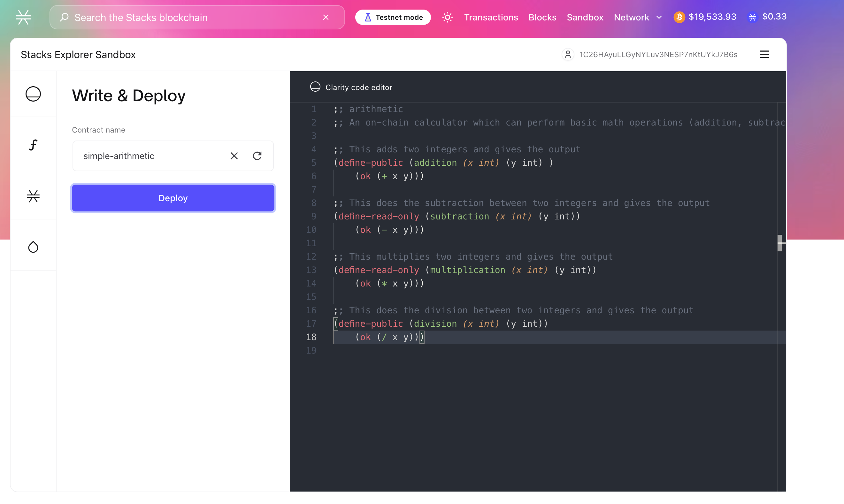Toggle Testnet mode badge

click(x=393, y=17)
